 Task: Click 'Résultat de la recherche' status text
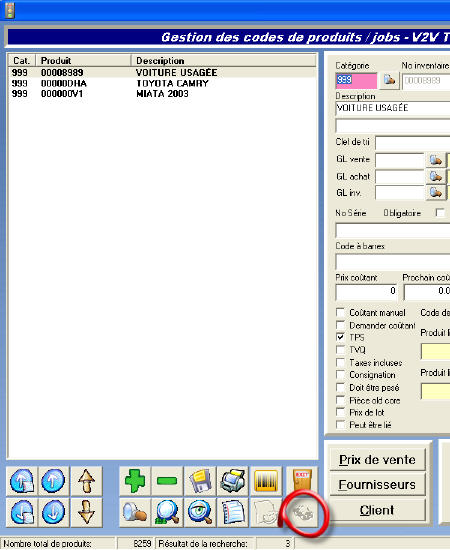click(203, 543)
